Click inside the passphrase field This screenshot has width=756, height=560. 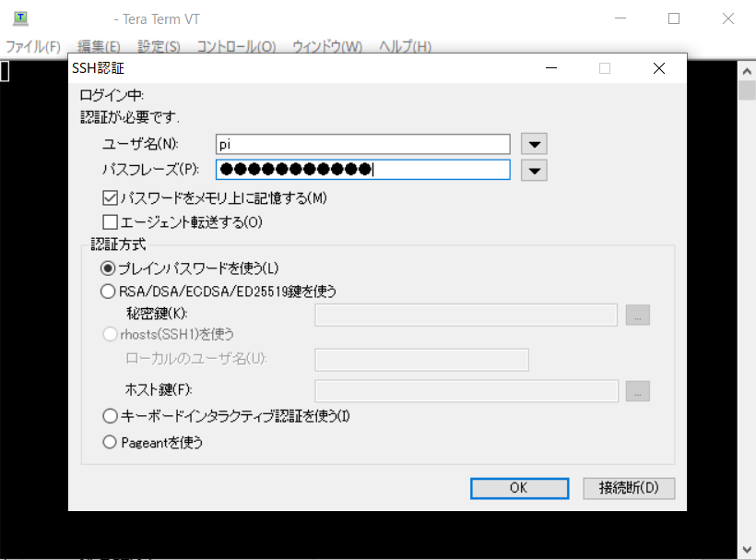tap(360, 169)
